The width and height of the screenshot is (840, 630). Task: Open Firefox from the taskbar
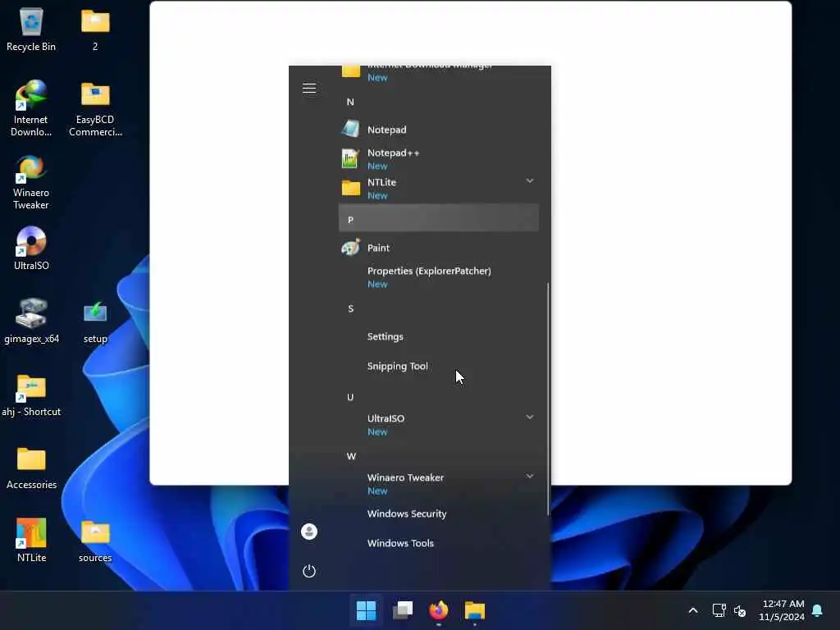coord(439,610)
